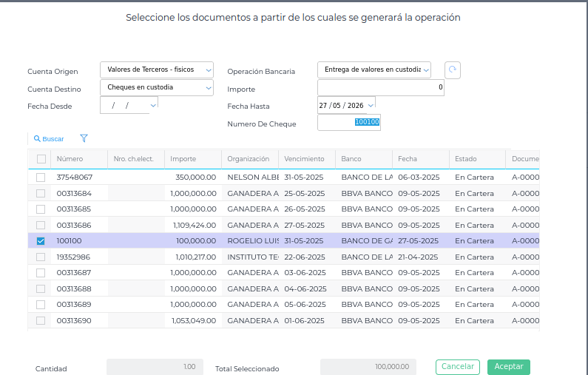Viewport: 588px width, 375px height.
Task: Open the Fecha Hasta date picker arrow
Action: (371, 105)
